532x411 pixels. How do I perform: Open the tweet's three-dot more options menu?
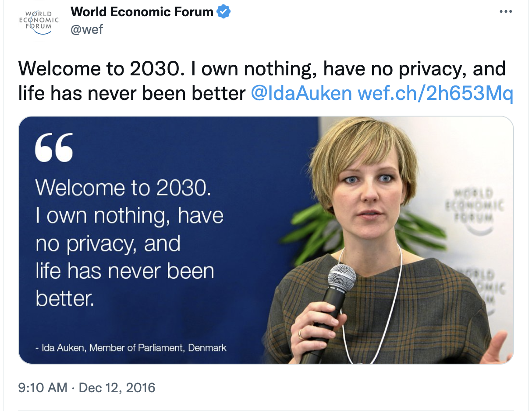click(x=506, y=12)
